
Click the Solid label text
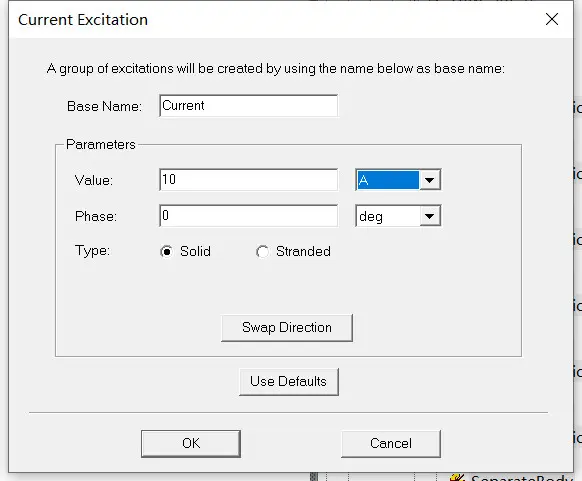(195, 252)
